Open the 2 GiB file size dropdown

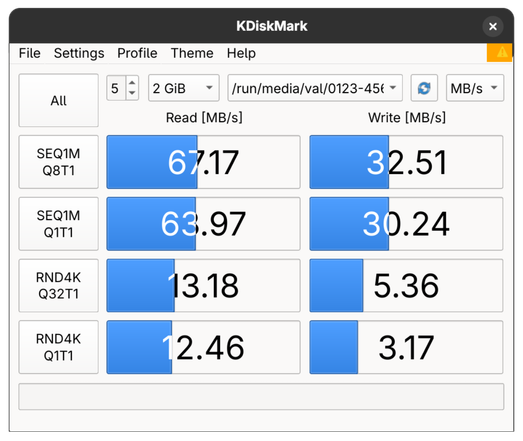183,88
